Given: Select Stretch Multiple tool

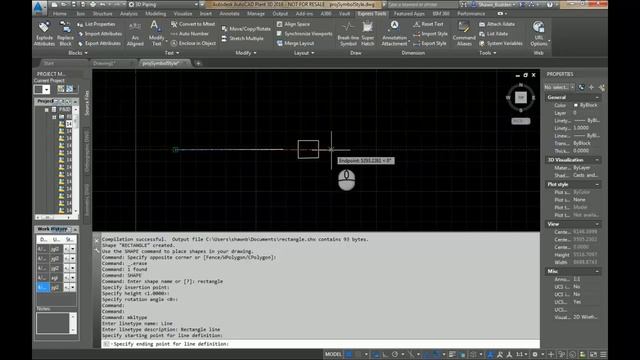Looking at the screenshot, I should coord(242,38).
